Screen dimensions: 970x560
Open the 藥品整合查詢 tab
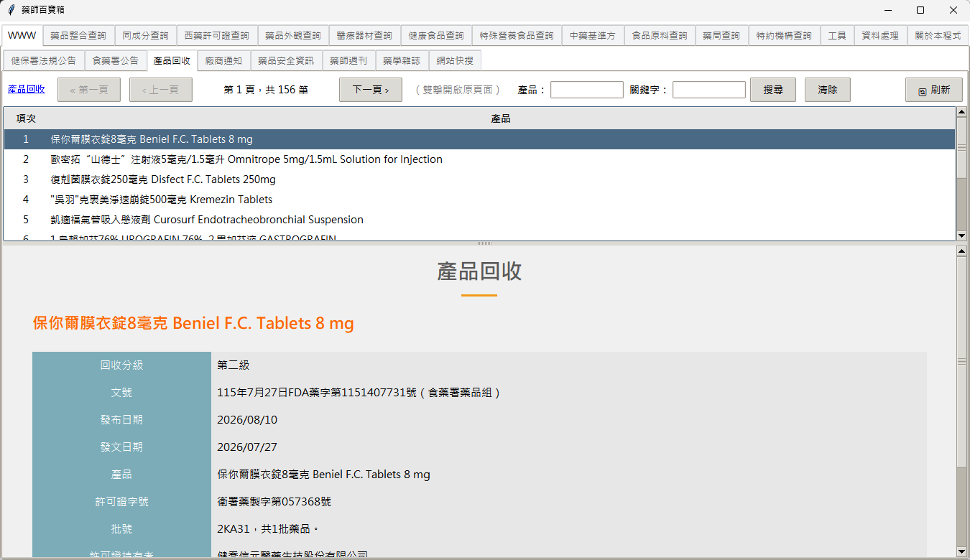click(x=78, y=36)
